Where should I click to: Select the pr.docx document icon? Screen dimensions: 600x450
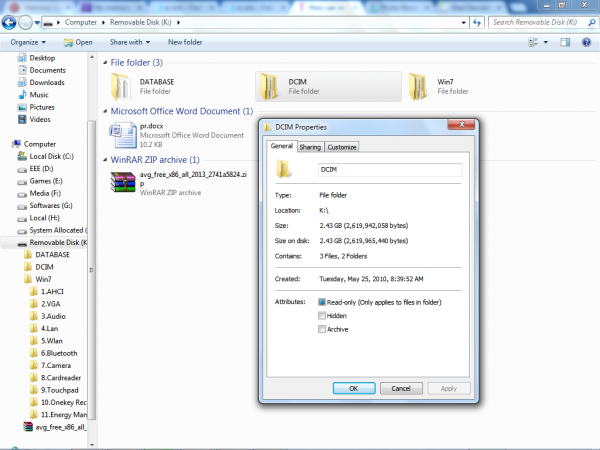click(123, 135)
